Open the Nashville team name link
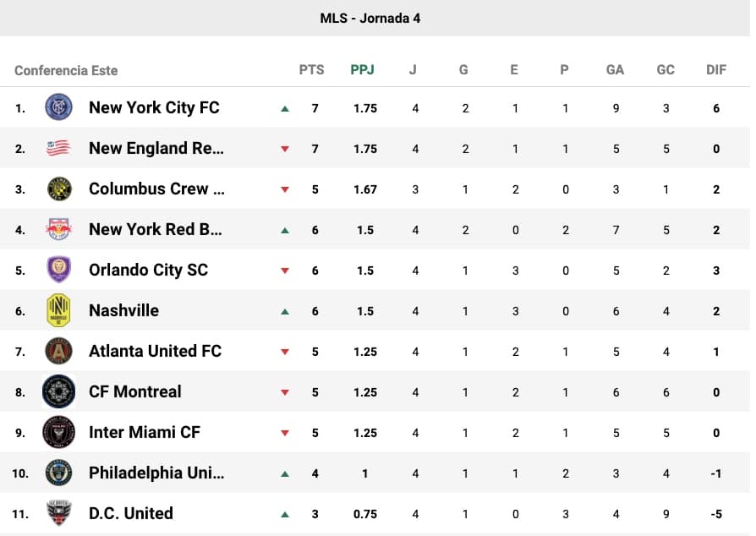 click(x=123, y=310)
